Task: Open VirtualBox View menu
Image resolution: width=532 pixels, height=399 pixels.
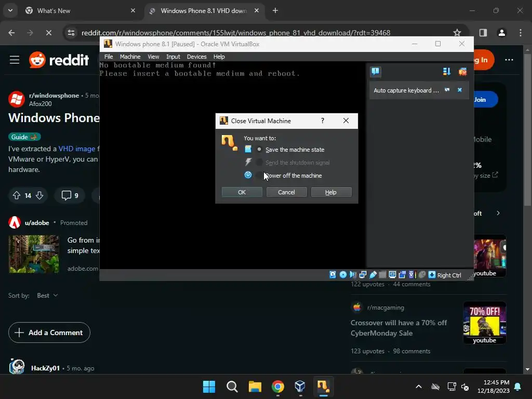Action: coord(153,57)
